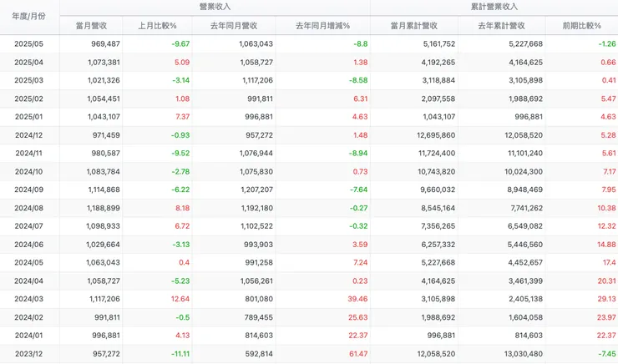Select the 2025/05 row date cell
618x364 pixels.
(x=28, y=43)
